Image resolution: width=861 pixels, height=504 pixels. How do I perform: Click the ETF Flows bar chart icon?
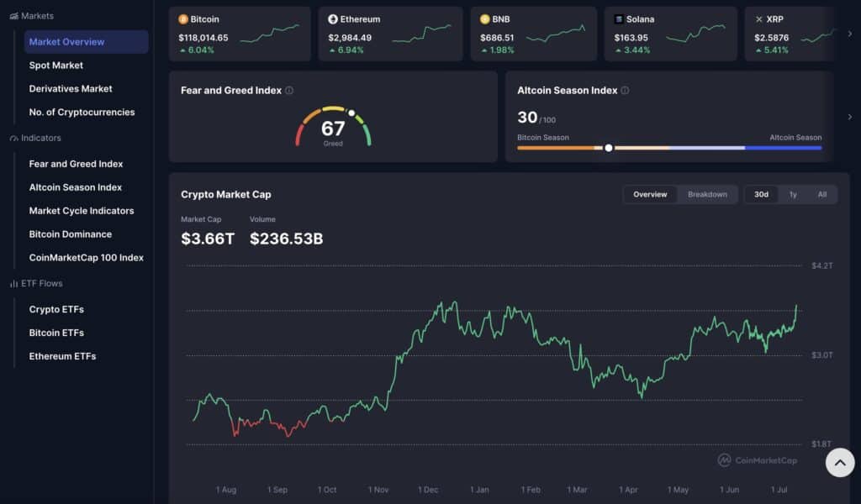13,284
